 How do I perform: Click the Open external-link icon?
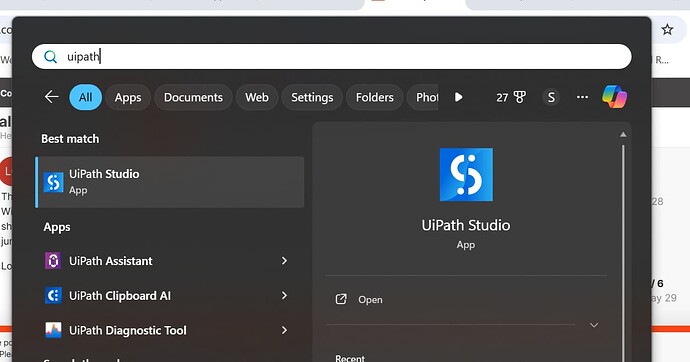coord(341,300)
